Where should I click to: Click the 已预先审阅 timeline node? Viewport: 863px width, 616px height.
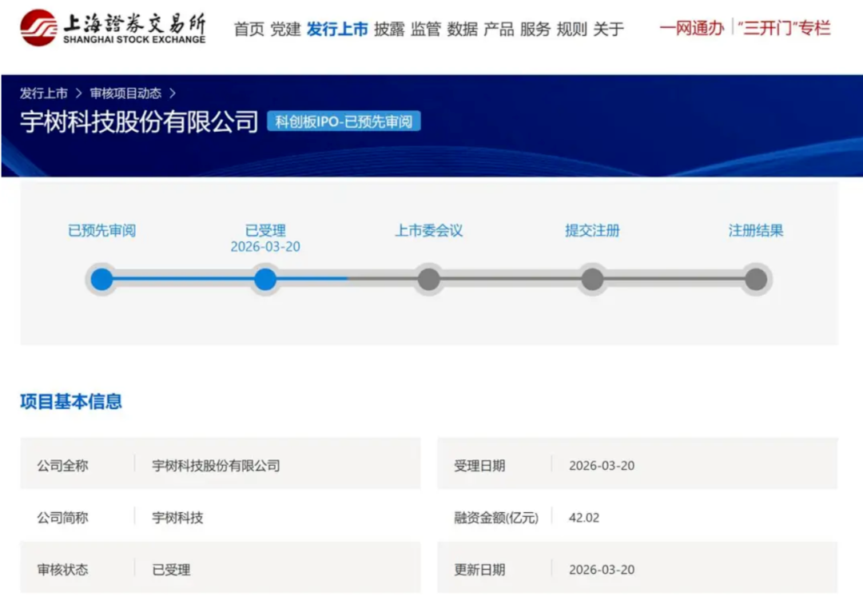pyautogui.click(x=101, y=280)
